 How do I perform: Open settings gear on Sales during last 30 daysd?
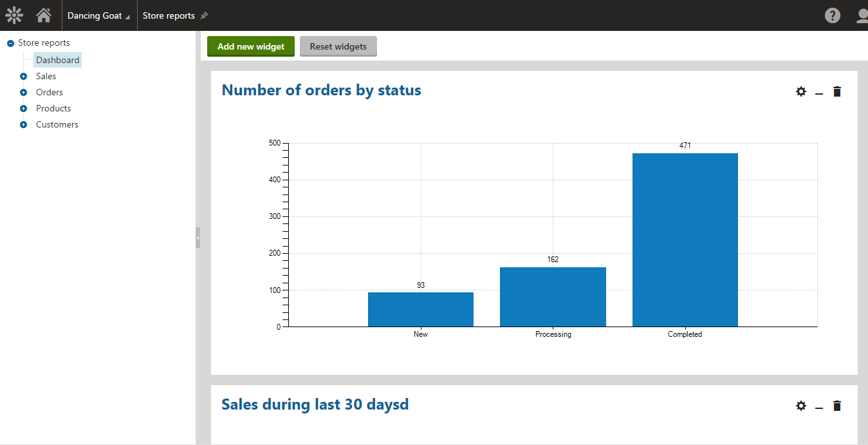(800, 406)
